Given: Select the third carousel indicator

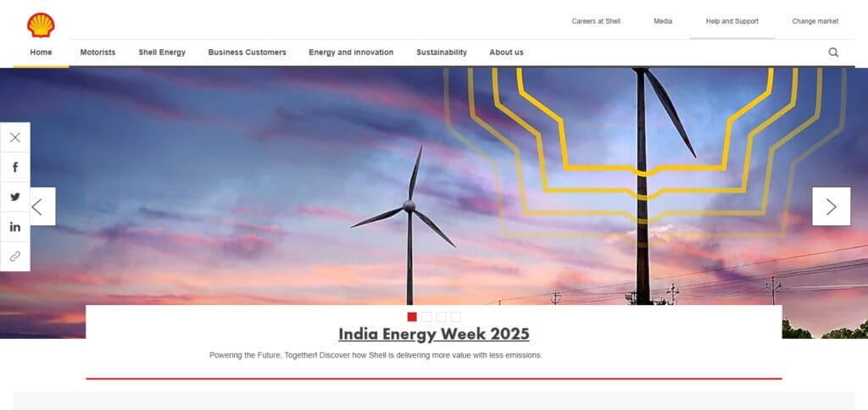Looking at the screenshot, I should point(441,317).
